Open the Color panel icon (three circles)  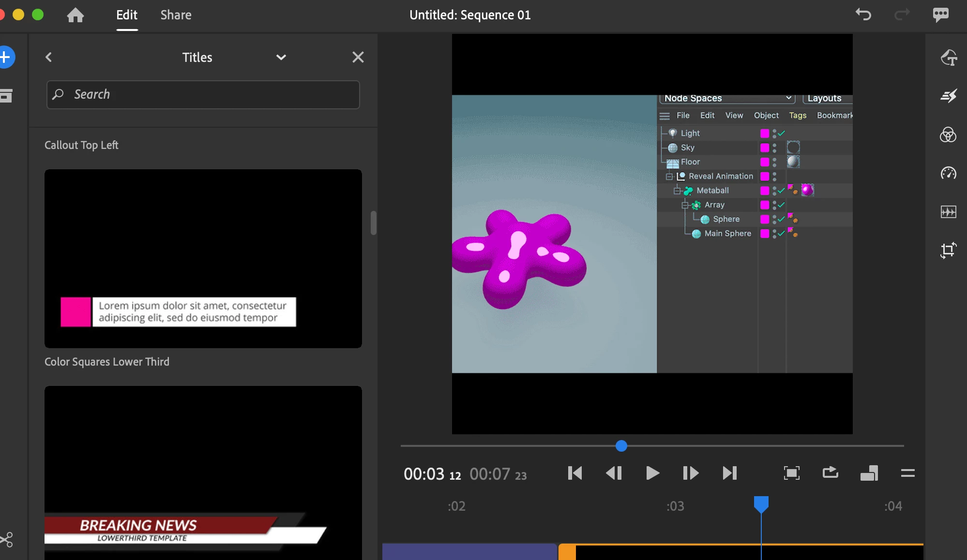948,134
